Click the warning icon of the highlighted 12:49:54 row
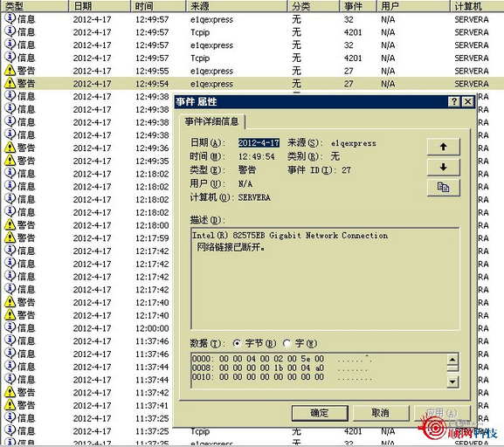 (x=10, y=83)
